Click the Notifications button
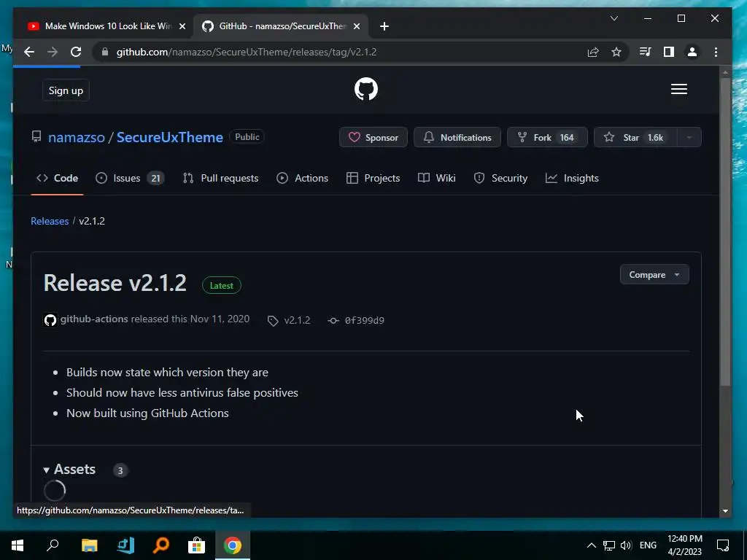The width and height of the screenshot is (747, 560). click(457, 137)
